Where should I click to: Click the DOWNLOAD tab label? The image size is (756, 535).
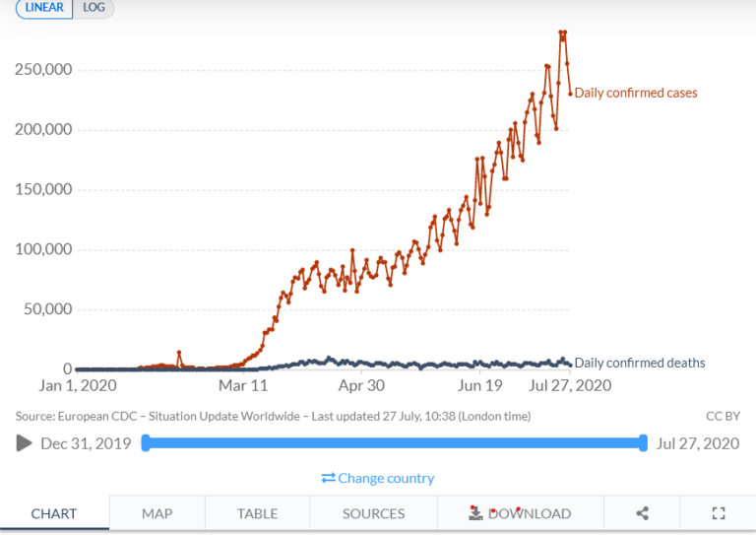pyautogui.click(x=530, y=513)
